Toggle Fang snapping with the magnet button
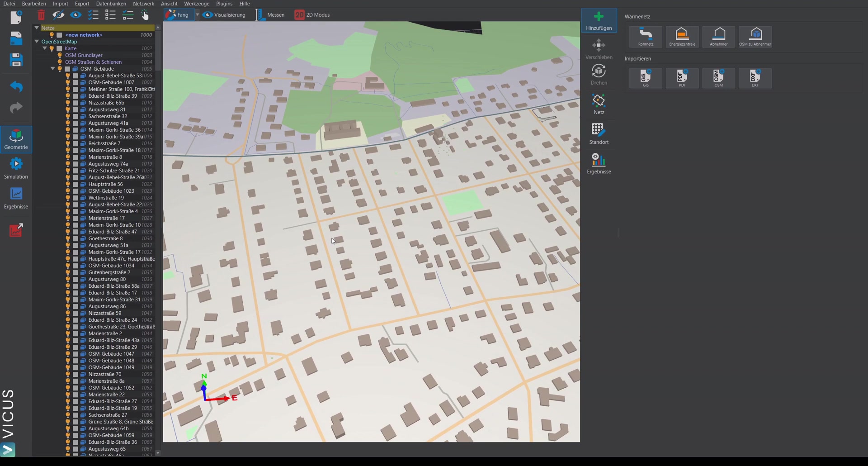 coord(178,15)
